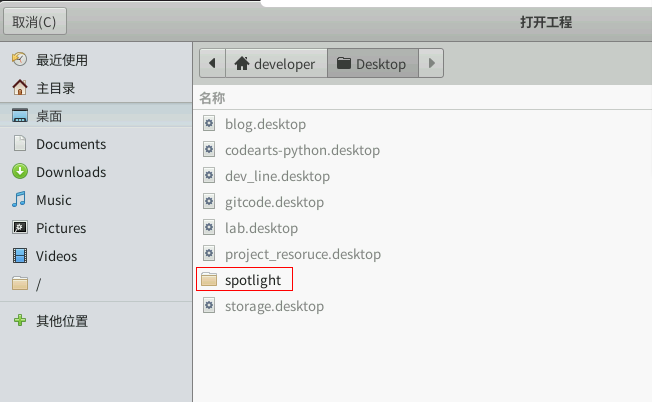Click path bar forward arrow

431,64
